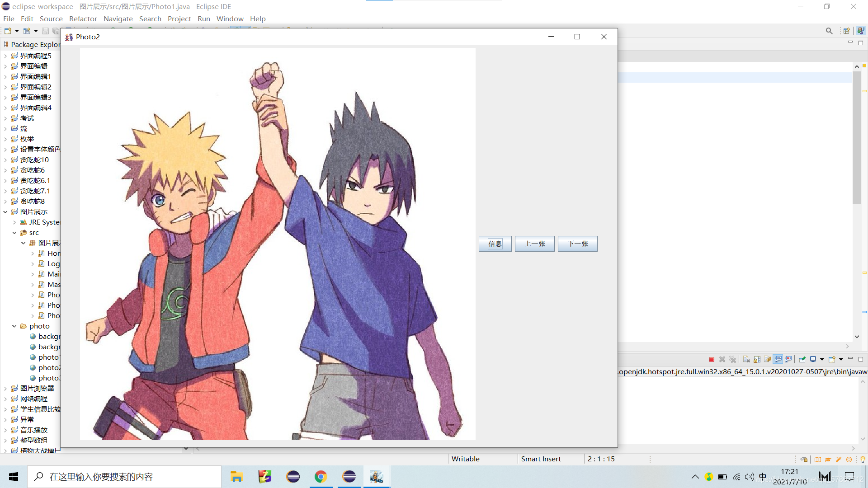Click the 信息 button
The height and width of the screenshot is (488, 868).
[495, 244]
